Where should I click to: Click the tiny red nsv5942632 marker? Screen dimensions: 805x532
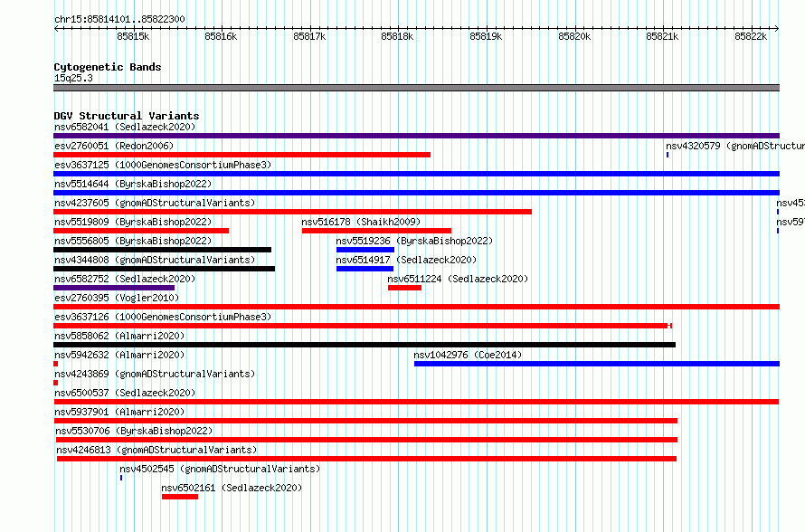55,364
